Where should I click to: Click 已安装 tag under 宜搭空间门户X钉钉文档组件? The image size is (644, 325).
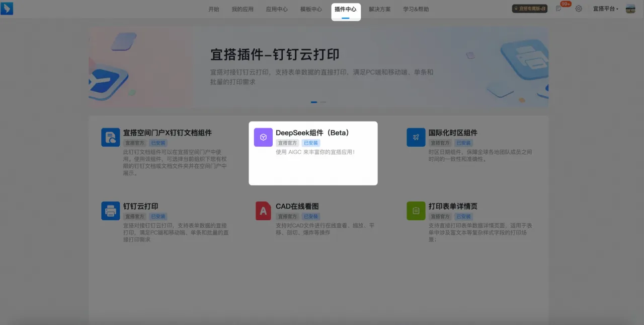(158, 143)
